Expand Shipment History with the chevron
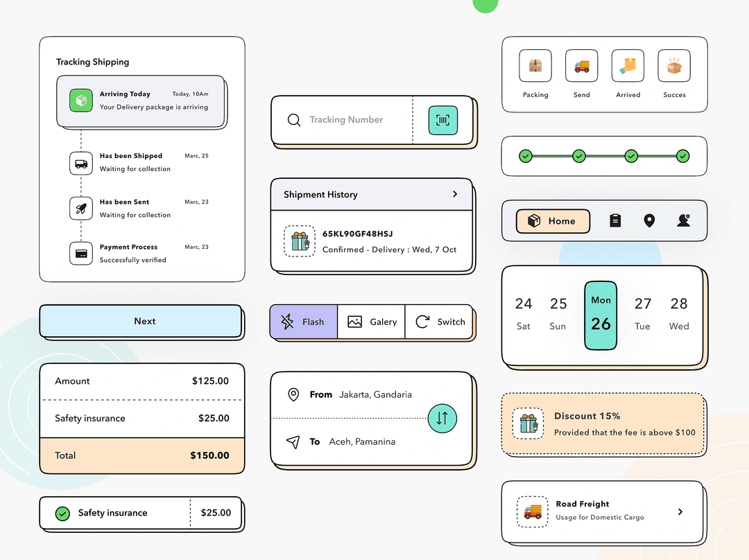Viewport: 749px width, 560px height. 455,194
